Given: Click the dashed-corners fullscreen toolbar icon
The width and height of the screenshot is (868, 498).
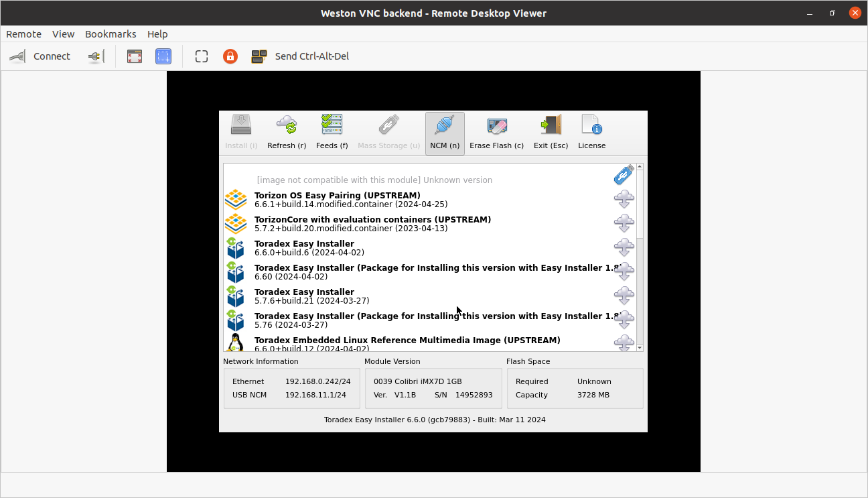Looking at the screenshot, I should tap(202, 56).
